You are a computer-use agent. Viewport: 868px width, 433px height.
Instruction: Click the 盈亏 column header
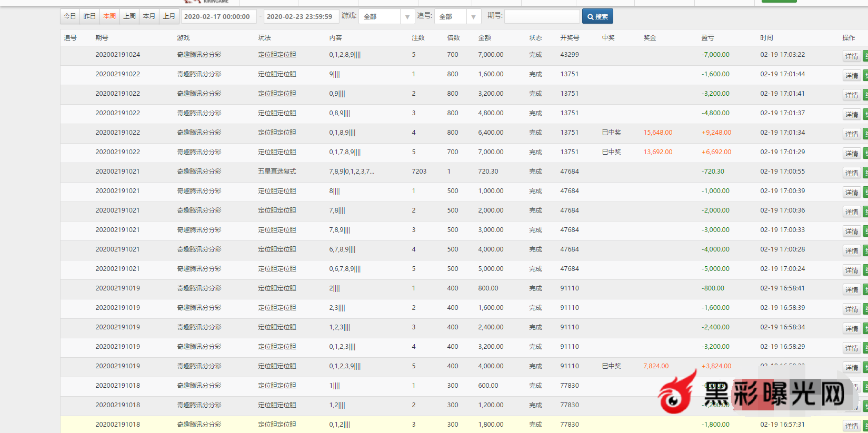[707, 38]
